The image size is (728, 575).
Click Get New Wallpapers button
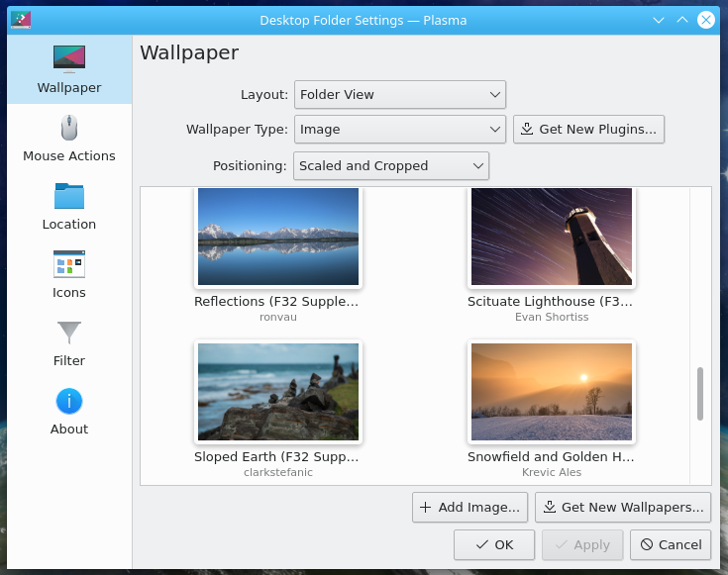tap(623, 508)
